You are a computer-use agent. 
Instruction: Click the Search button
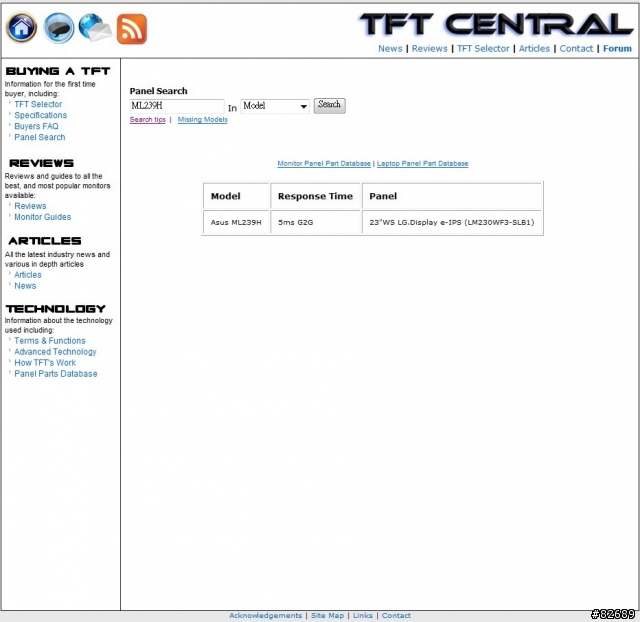(329, 105)
